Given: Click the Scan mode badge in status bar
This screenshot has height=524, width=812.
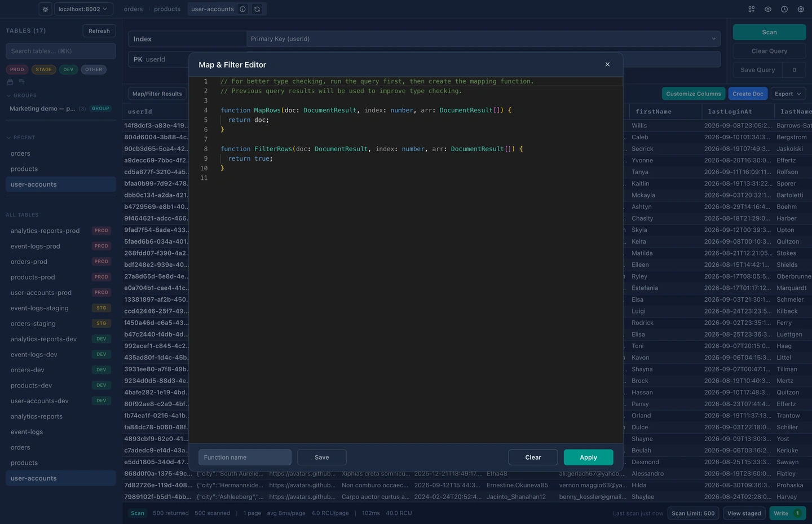Looking at the screenshot, I should tap(138, 513).
